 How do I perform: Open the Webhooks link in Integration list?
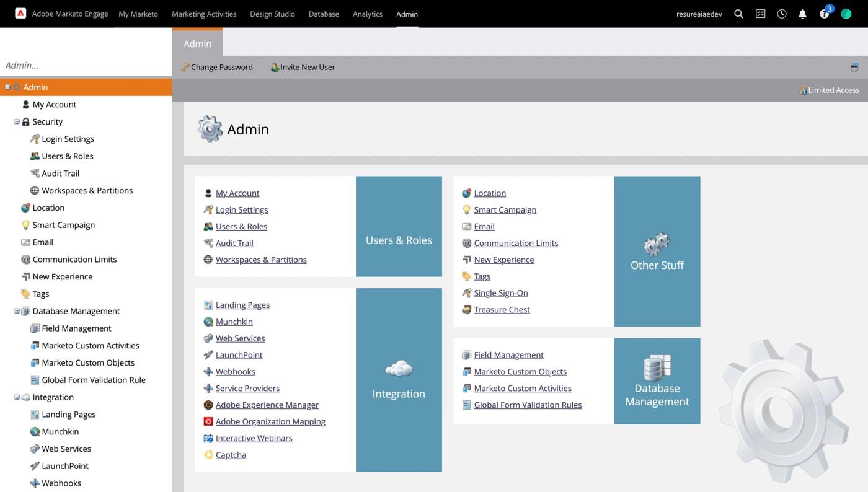(x=235, y=371)
